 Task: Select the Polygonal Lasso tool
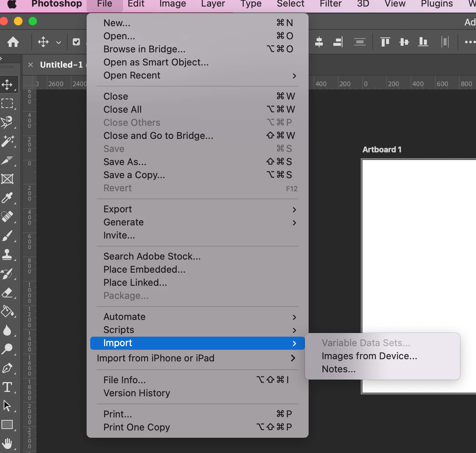point(7,122)
